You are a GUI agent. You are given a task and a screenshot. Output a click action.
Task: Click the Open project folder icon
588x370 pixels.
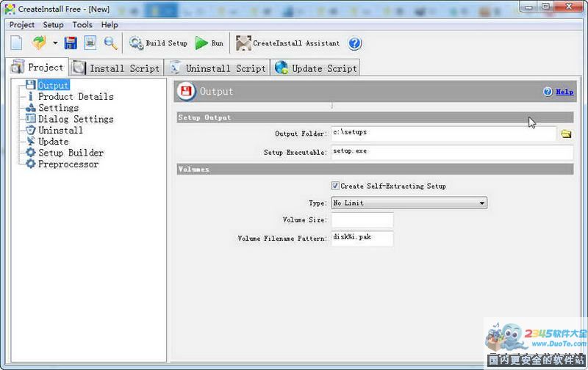39,43
